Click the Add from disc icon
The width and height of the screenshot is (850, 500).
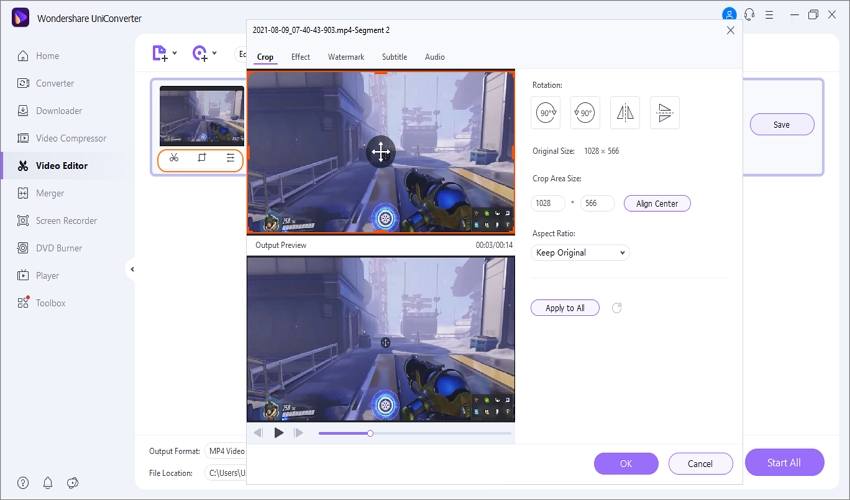200,53
